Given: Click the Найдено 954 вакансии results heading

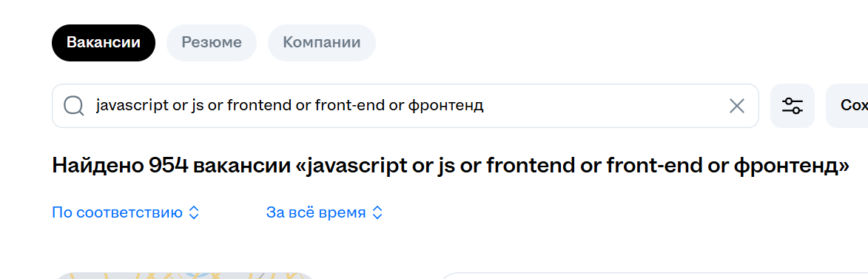Looking at the screenshot, I should point(451,166).
